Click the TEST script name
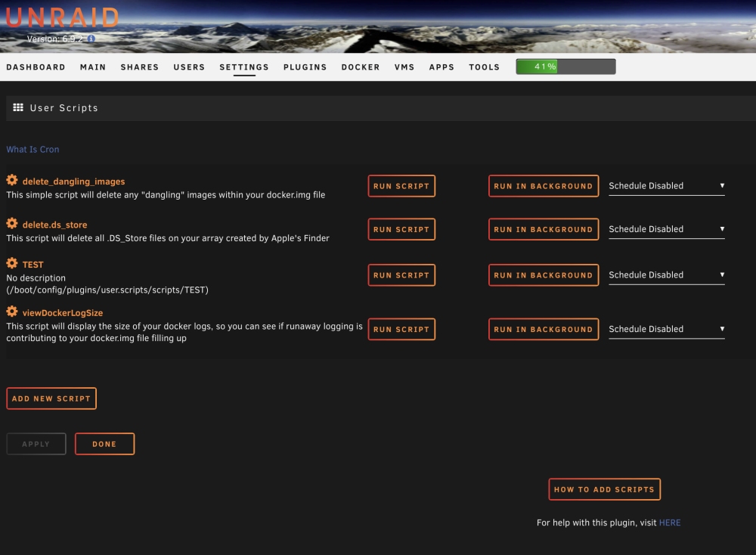Viewport: 756px width, 555px height. 33,265
